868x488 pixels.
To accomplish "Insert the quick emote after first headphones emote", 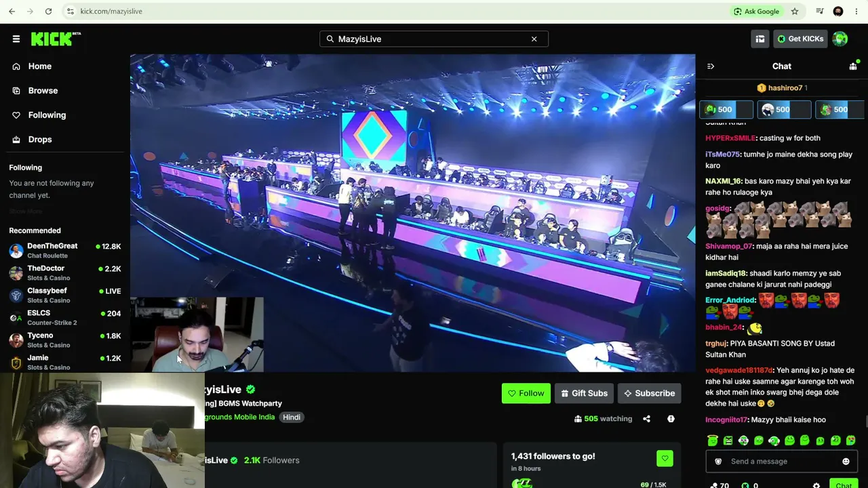I will (759, 441).
